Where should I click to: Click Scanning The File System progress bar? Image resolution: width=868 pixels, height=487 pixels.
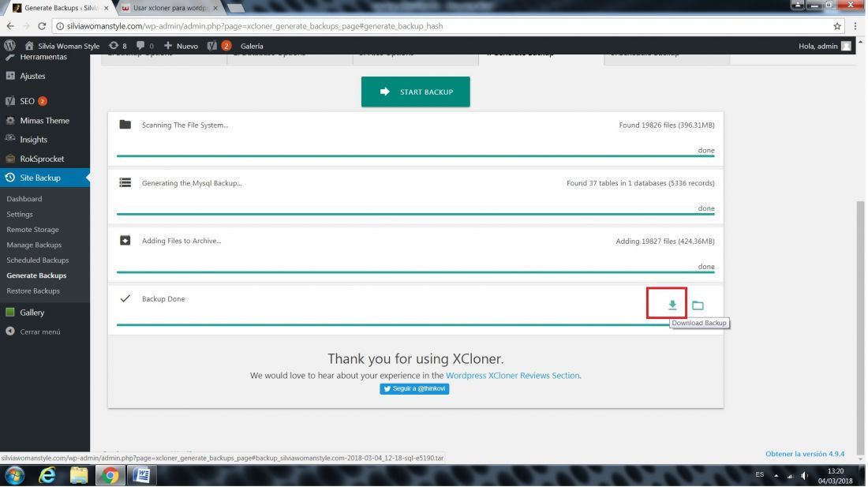417,156
